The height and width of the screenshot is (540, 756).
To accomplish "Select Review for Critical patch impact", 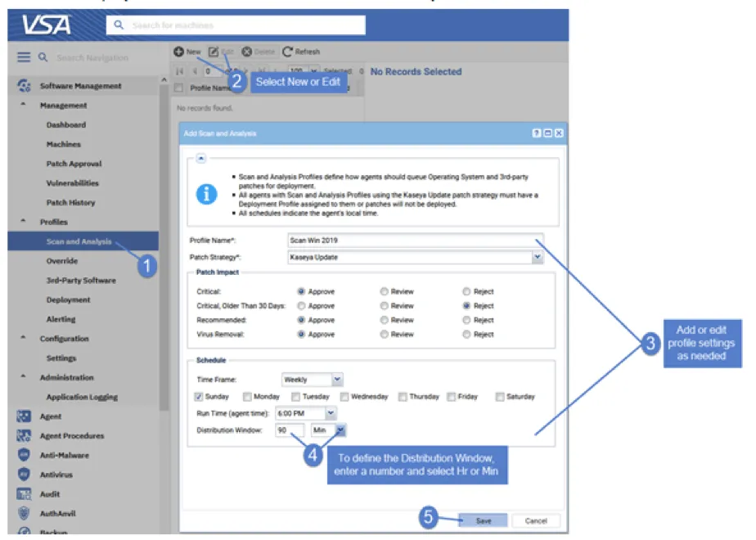I will pyautogui.click(x=385, y=291).
